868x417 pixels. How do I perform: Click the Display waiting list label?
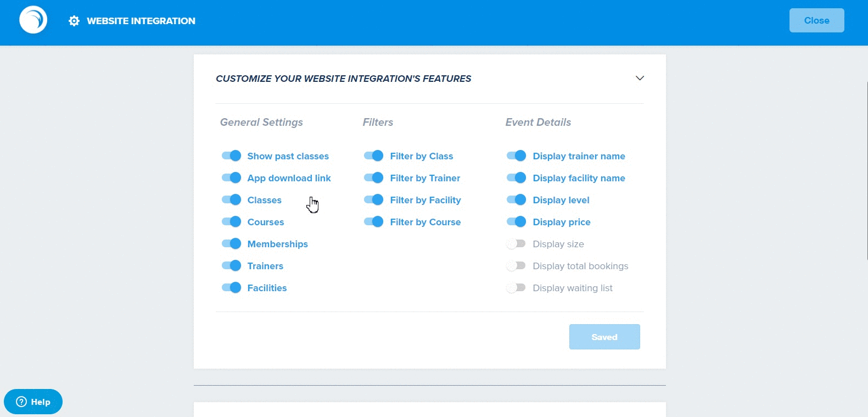pyautogui.click(x=573, y=288)
